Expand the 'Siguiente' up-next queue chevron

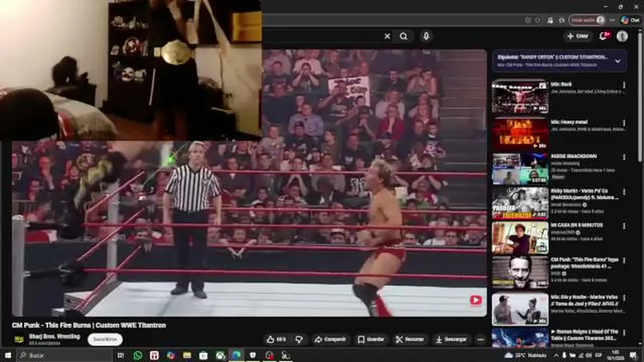(x=618, y=61)
